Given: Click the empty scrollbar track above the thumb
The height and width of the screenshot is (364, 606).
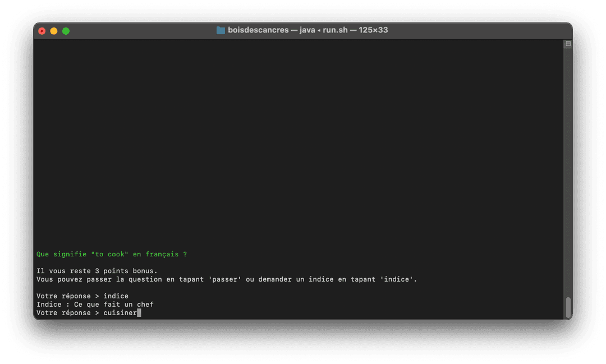Looking at the screenshot, I should pyautogui.click(x=568, y=168).
